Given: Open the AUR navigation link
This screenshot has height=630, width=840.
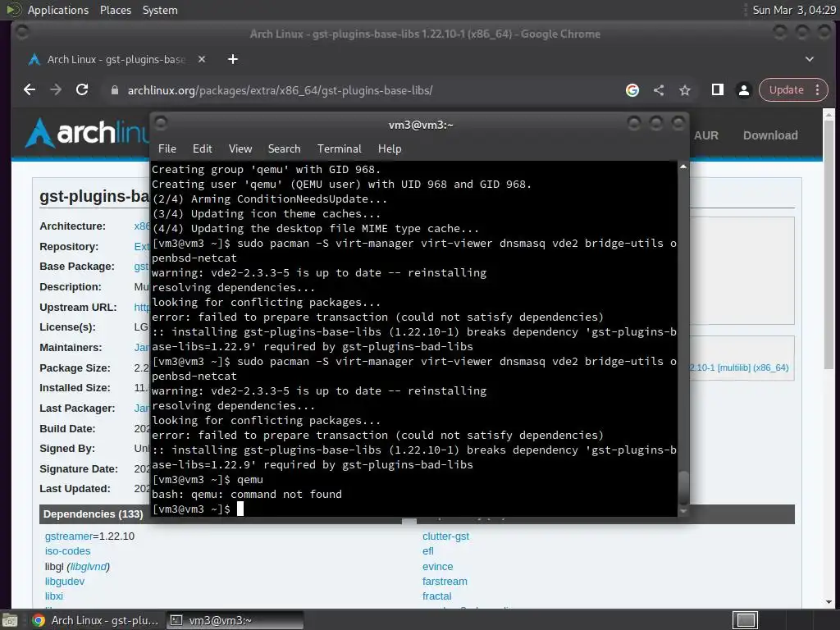Looking at the screenshot, I should (x=706, y=135).
